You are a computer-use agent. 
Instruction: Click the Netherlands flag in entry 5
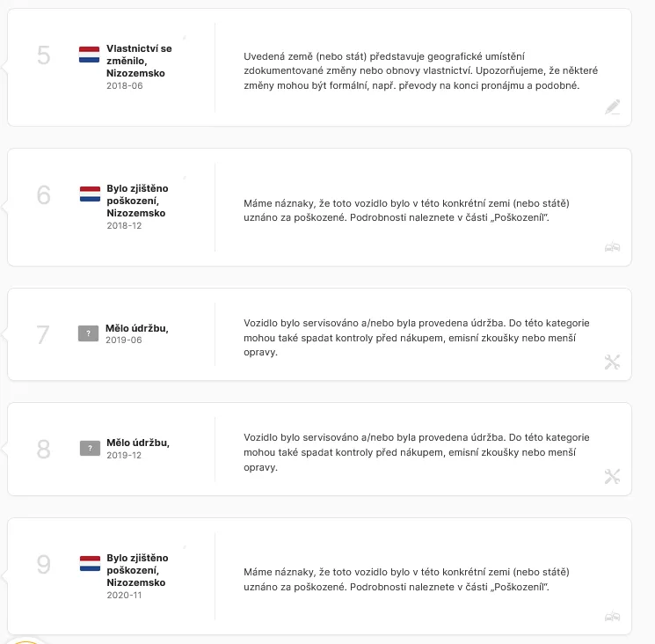pyautogui.click(x=90, y=55)
